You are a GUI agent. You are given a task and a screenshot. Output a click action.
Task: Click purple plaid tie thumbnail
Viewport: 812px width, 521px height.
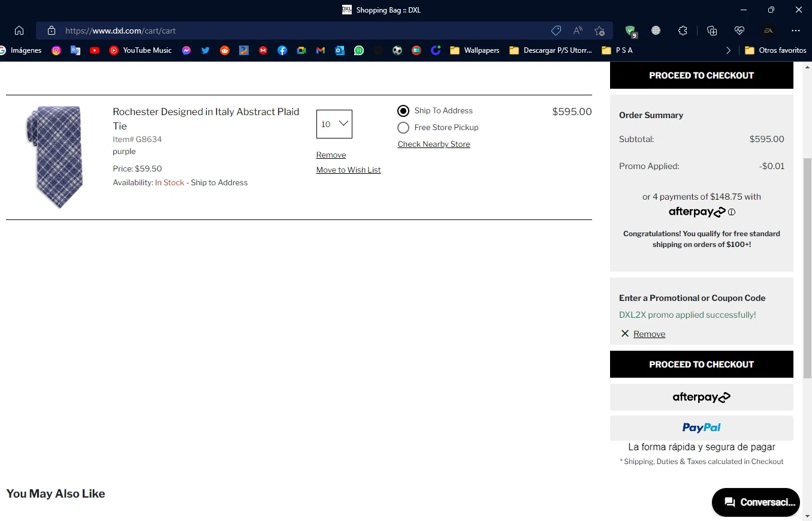tap(54, 157)
